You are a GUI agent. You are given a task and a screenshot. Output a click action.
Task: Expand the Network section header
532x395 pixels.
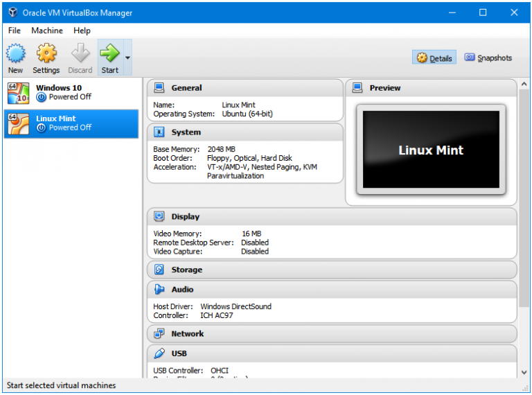click(x=332, y=333)
